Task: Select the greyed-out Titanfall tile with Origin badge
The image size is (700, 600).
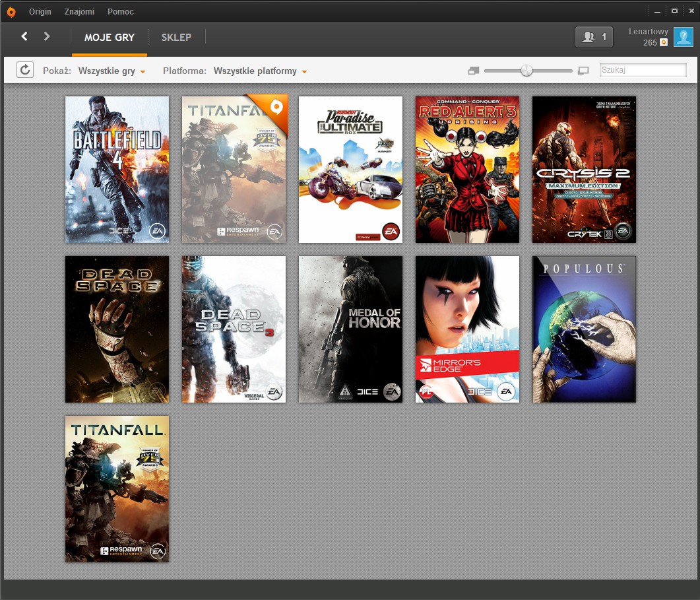Action: coord(234,170)
